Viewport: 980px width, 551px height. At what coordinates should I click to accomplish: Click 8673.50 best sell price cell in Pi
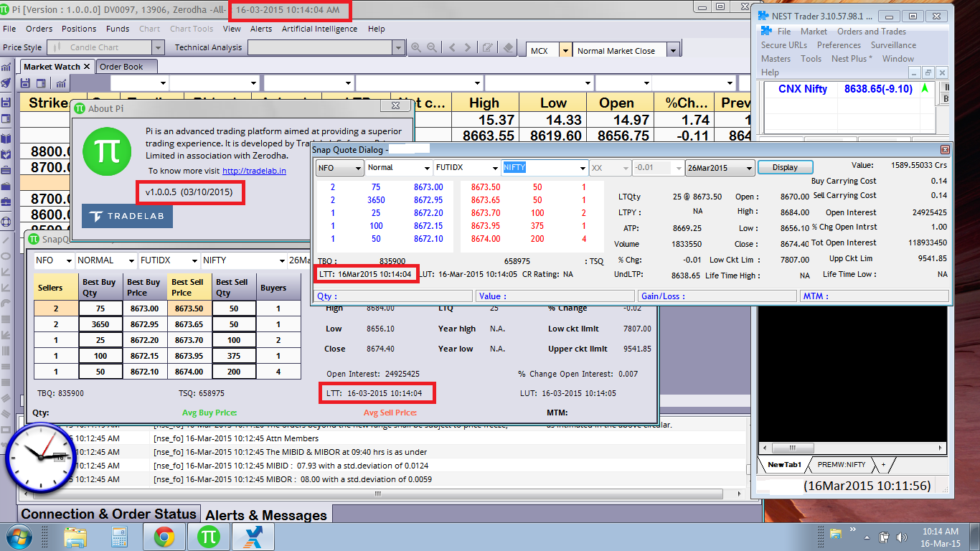tap(191, 308)
